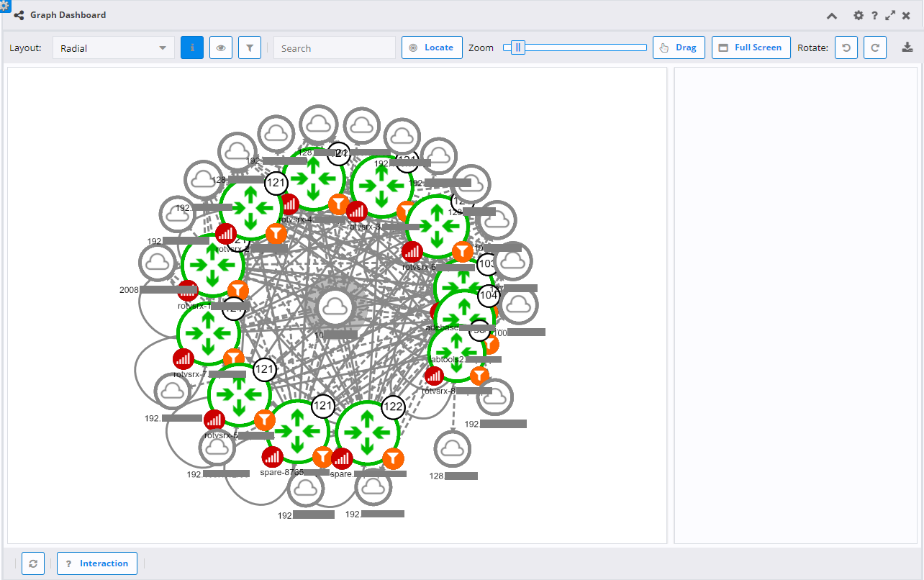Rotate the graph clockwise
The height and width of the screenshot is (580, 924).
click(874, 47)
